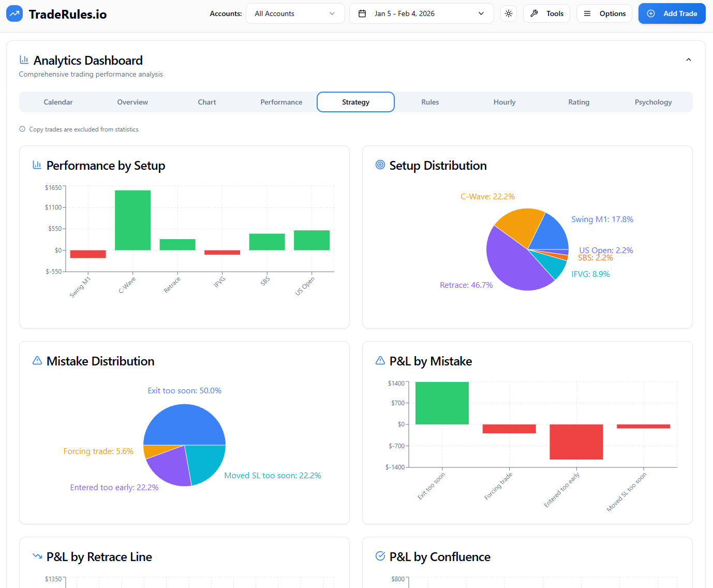Switch to the Performance tab
Viewport: 713px width, 588px height.
tap(281, 102)
